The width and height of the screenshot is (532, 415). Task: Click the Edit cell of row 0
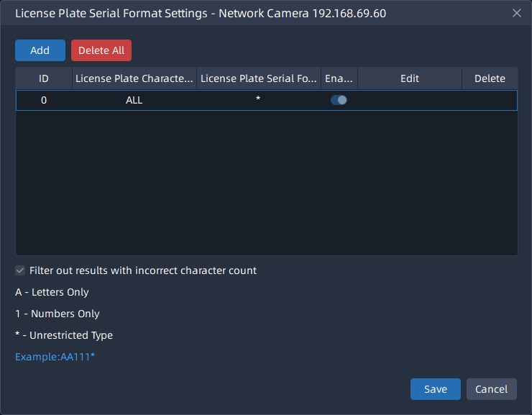410,100
